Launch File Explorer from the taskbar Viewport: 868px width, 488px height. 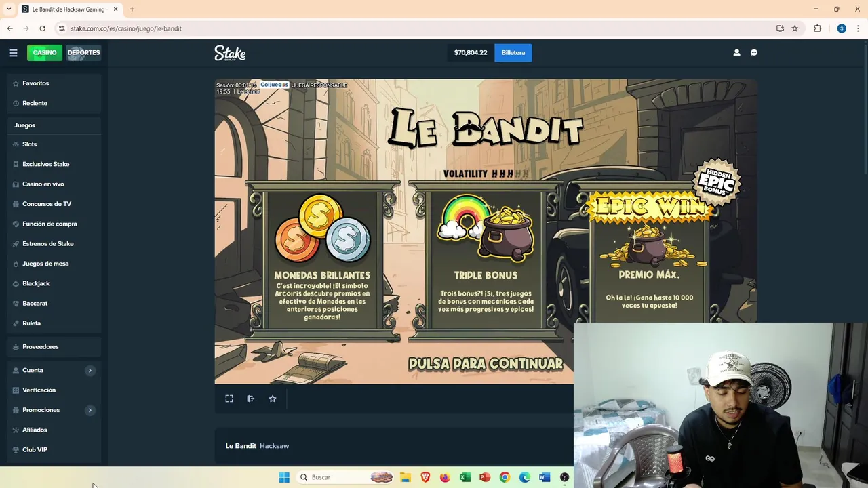(405, 477)
